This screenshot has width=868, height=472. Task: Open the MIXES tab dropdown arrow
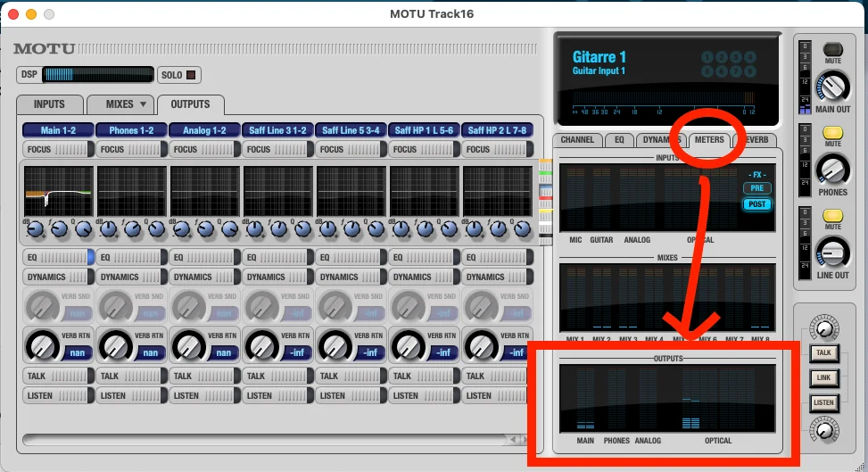[143, 104]
